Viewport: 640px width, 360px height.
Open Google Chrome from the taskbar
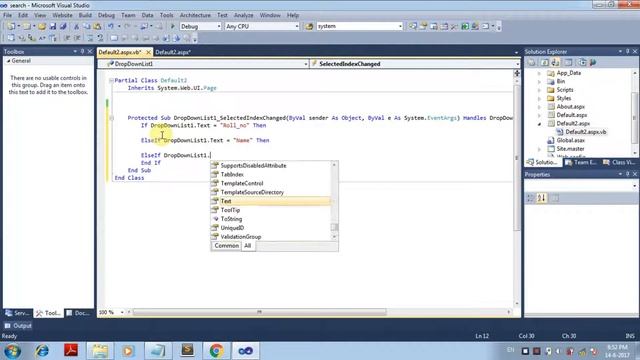click(x=216, y=351)
